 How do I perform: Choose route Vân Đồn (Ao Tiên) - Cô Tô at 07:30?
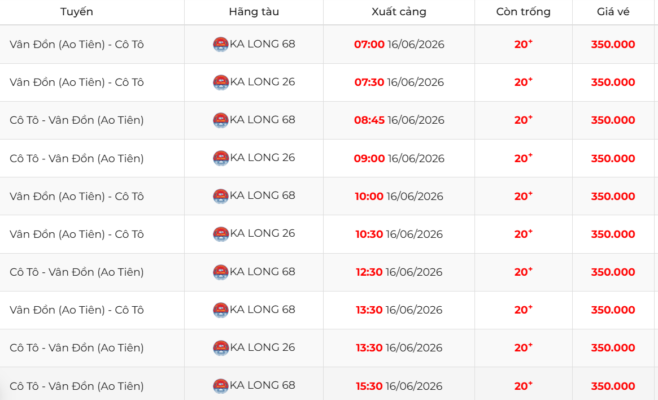coord(77,82)
